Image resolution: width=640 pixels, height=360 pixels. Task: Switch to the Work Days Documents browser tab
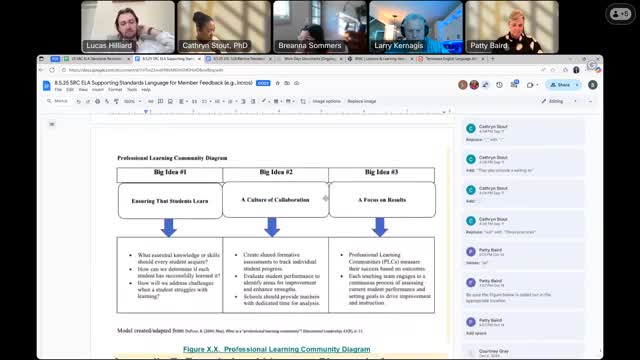coord(310,59)
